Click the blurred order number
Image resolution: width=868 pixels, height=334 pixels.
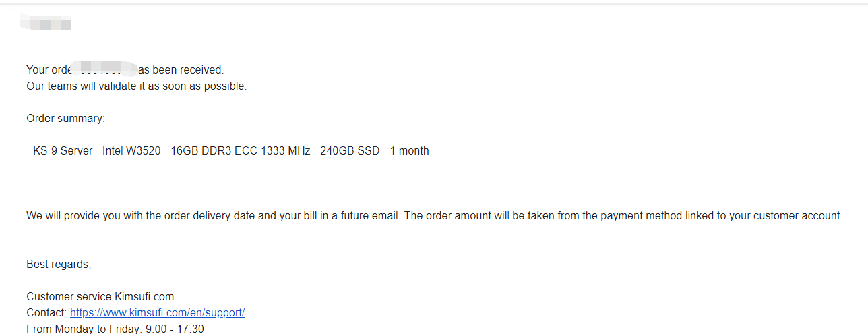[104, 69]
